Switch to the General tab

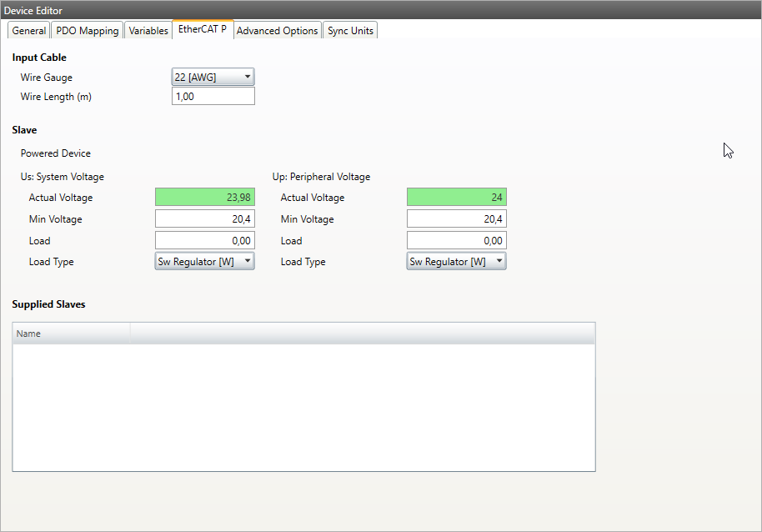pos(28,30)
